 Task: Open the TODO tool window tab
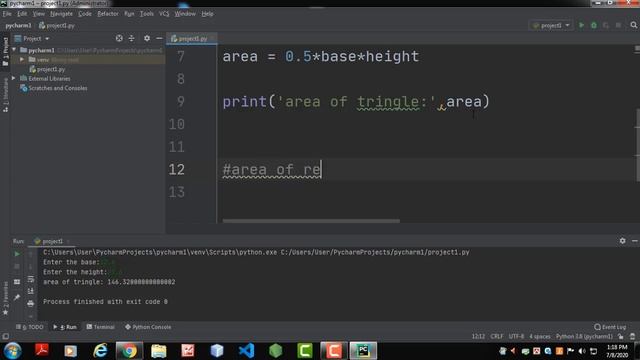[x=30, y=327]
